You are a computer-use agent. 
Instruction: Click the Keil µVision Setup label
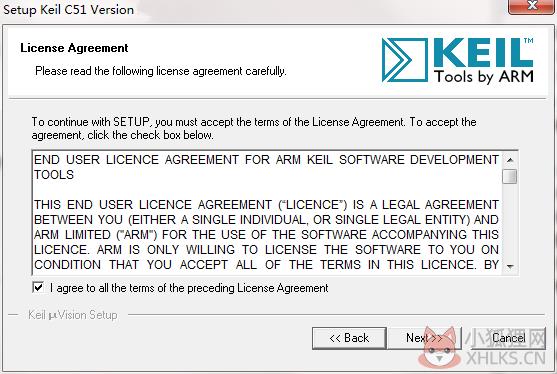(x=72, y=315)
